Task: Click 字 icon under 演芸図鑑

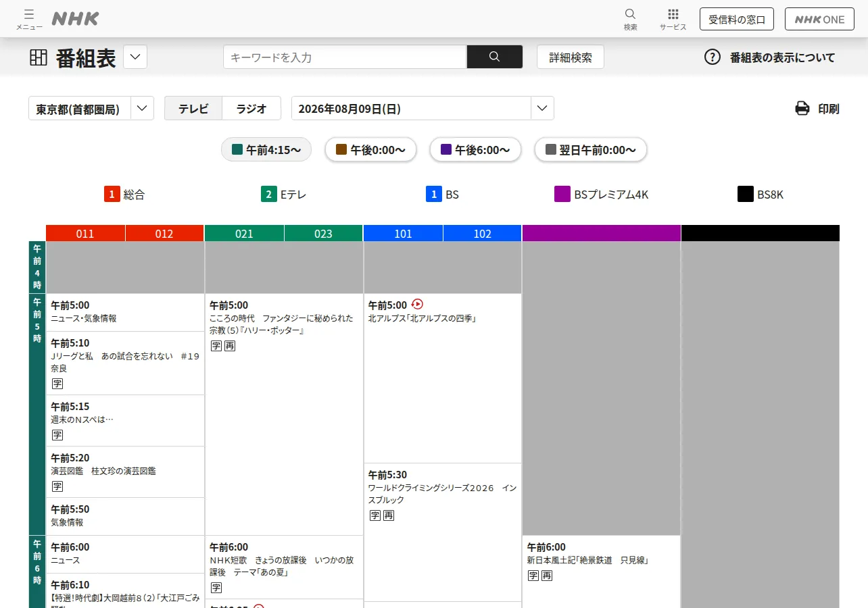Action: click(x=57, y=486)
